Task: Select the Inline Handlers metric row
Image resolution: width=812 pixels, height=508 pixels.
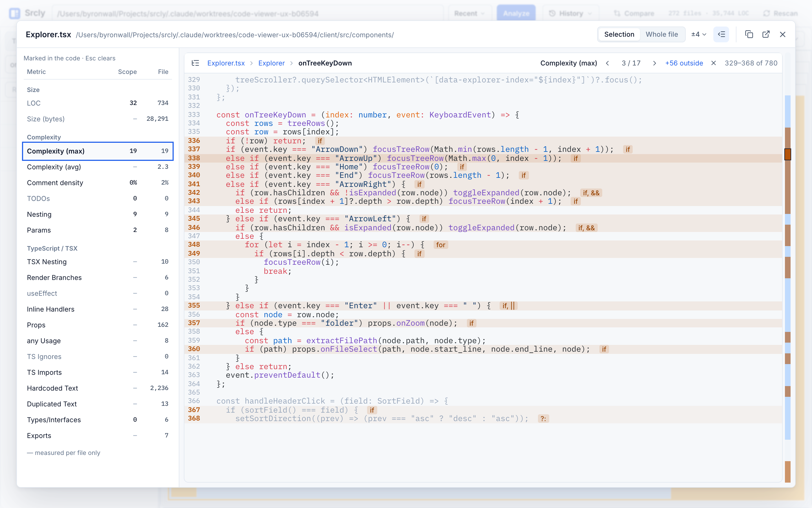Action: point(98,309)
